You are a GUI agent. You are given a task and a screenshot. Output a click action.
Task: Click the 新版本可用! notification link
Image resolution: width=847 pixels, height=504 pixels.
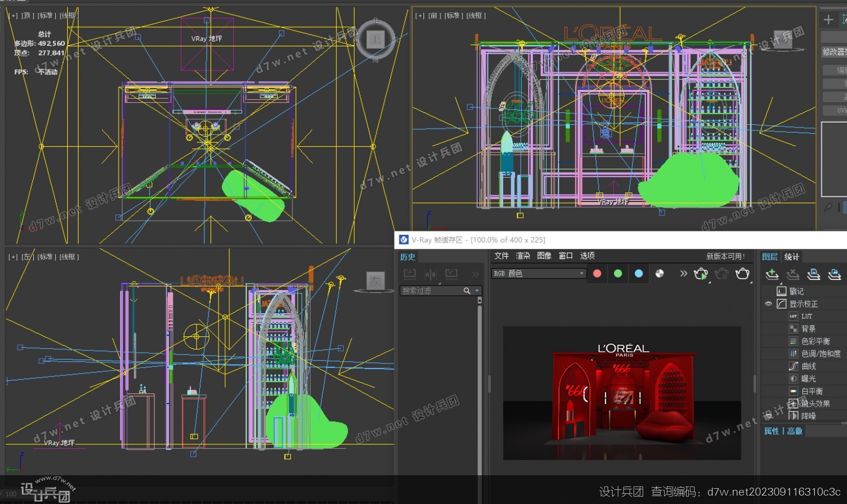click(x=726, y=256)
